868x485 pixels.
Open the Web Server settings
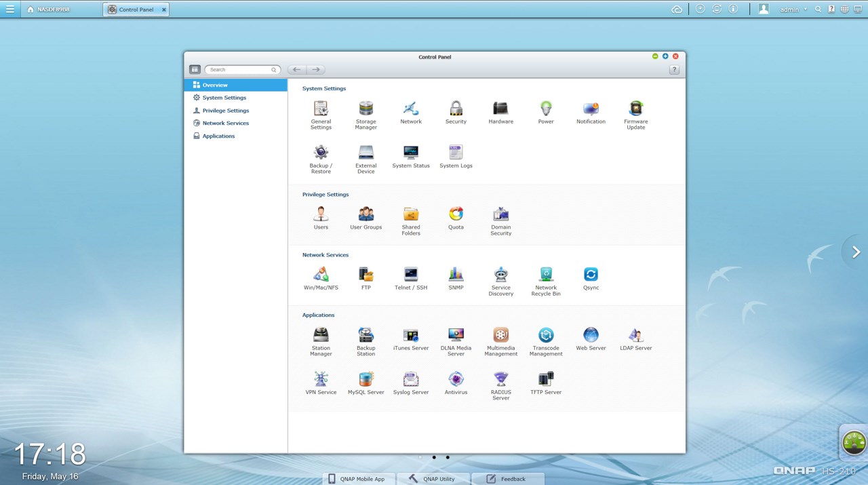tap(591, 338)
